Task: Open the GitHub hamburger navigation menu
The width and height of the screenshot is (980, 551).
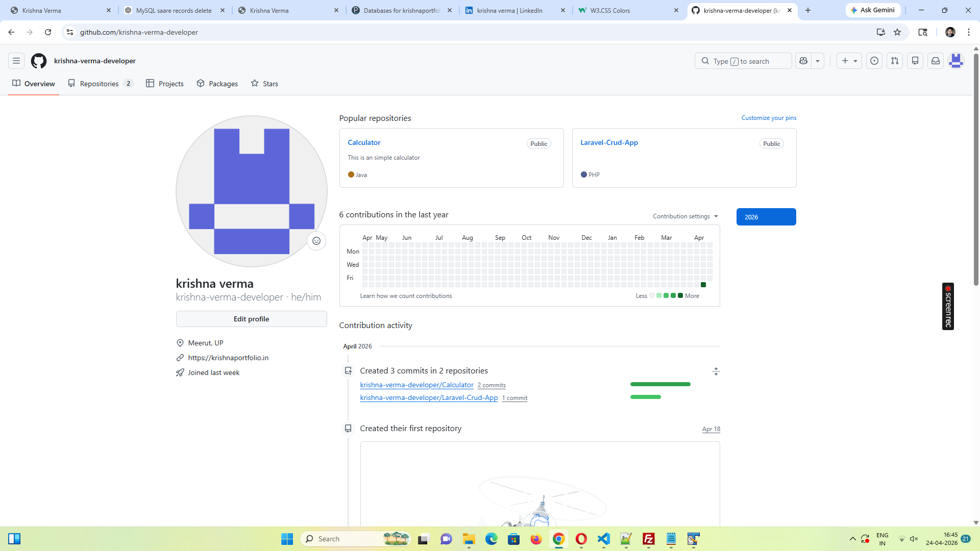Action: point(16,61)
